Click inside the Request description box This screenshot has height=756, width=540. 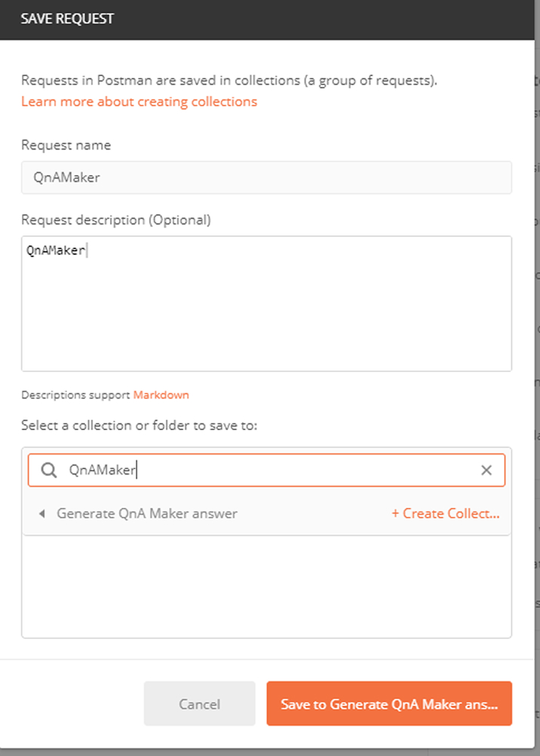click(266, 317)
